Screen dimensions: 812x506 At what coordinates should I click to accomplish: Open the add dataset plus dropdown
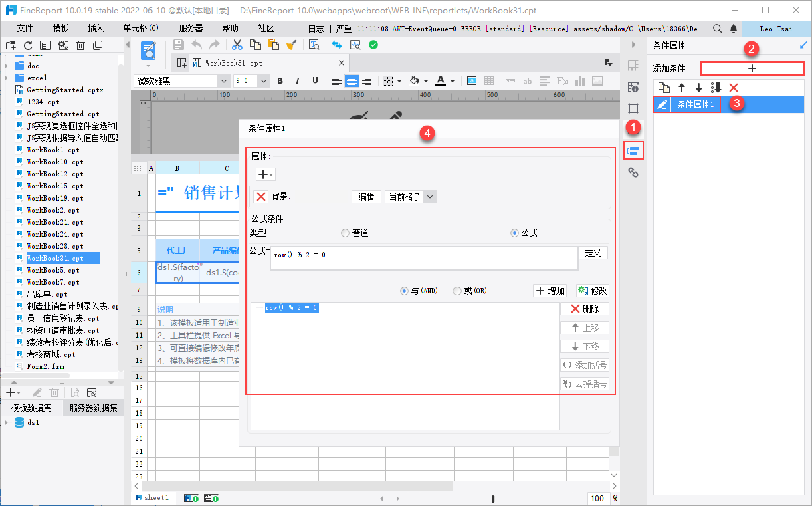click(x=13, y=392)
